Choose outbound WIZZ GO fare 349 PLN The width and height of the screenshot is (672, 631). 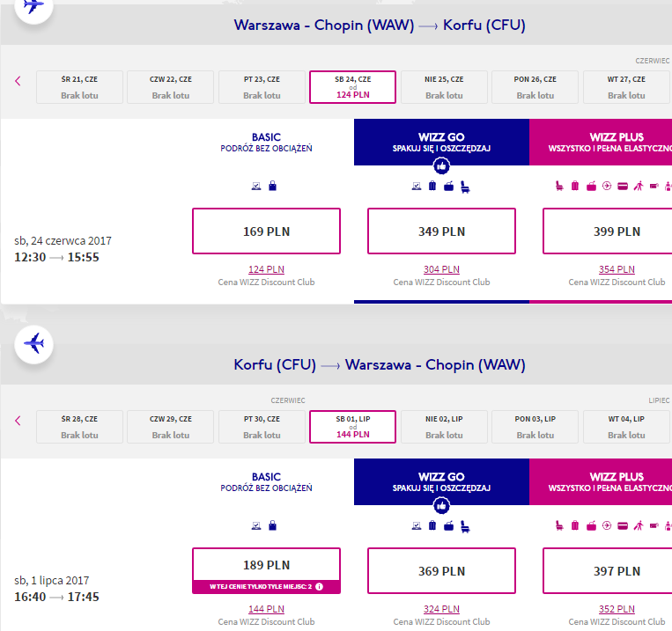(441, 231)
